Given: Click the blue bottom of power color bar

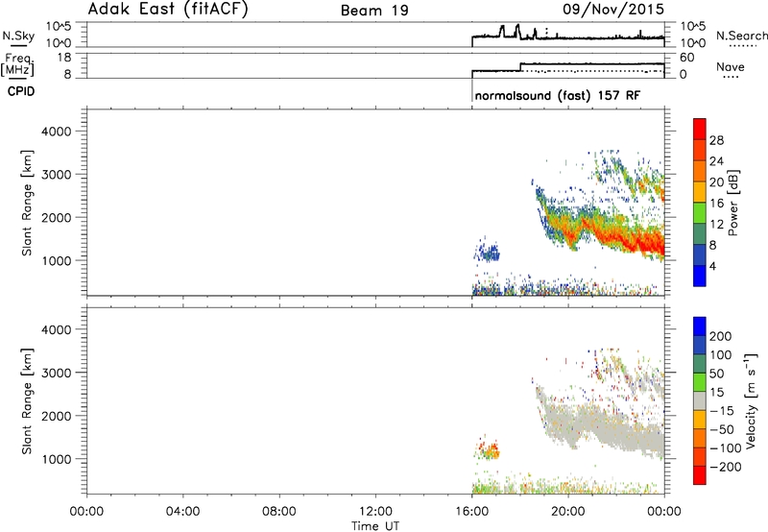Looking at the screenshot, I should pos(700,276).
